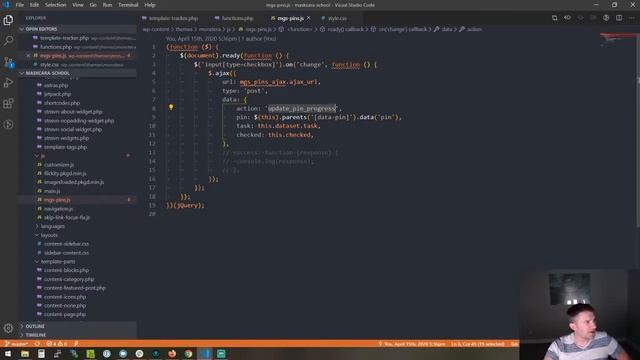Open the Windows Start menu
Image resolution: width=640 pixels, height=360 pixels.
point(8,354)
